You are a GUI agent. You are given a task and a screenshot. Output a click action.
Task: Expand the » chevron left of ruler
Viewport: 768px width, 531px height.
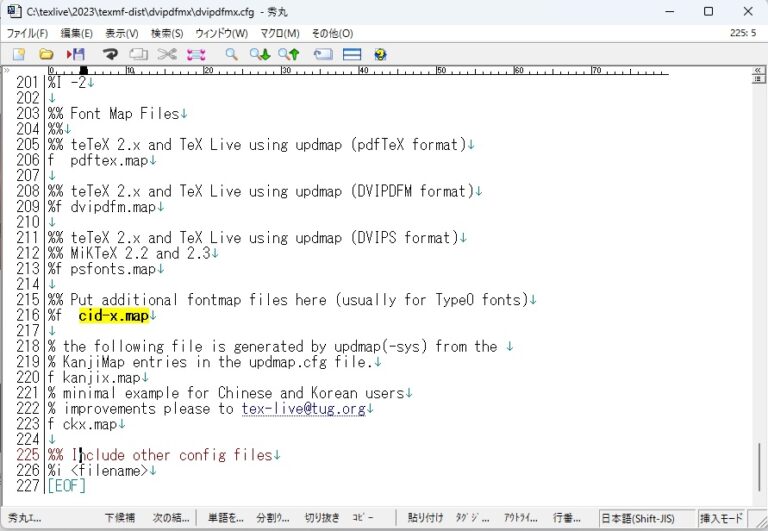point(8,71)
